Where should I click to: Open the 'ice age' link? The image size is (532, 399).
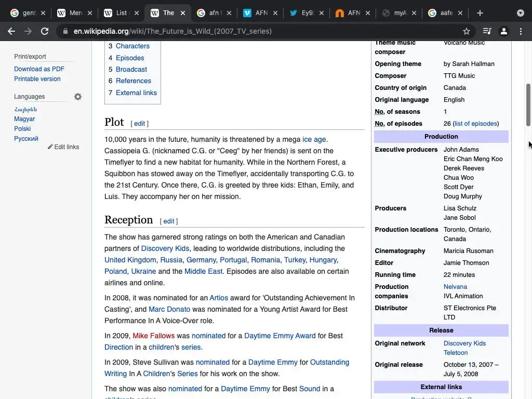tap(314, 139)
